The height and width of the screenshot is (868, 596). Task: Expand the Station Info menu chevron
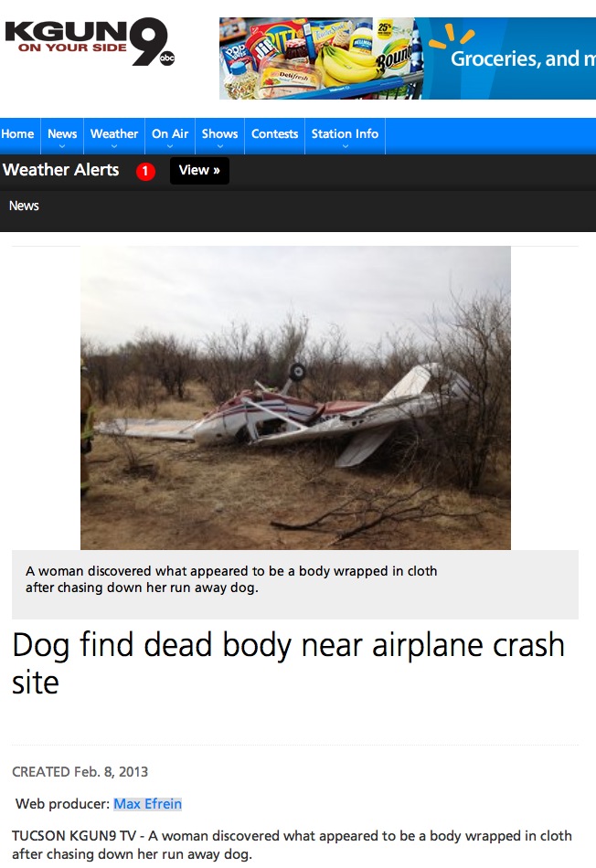pyautogui.click(x=346, y=147)
